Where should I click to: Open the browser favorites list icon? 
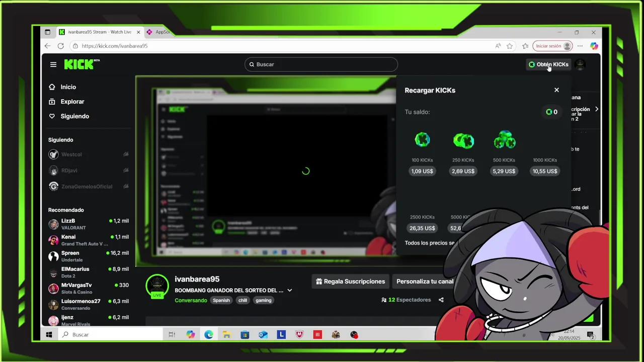coord(525,46)
